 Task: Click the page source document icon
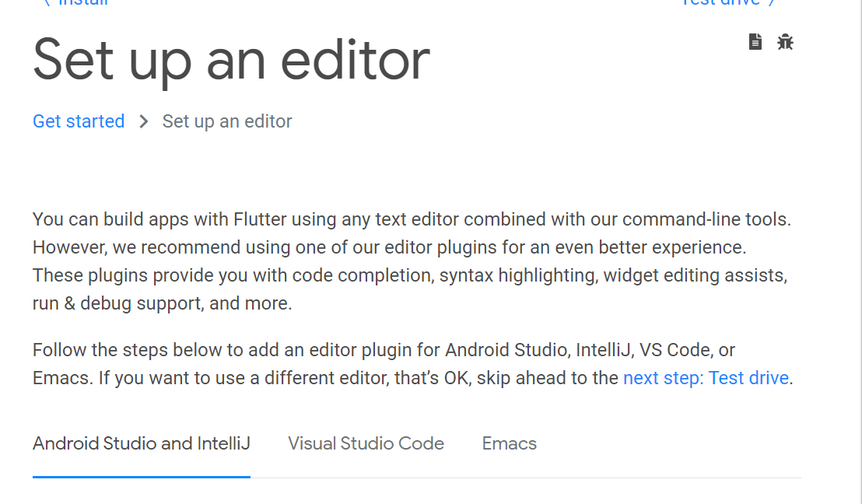click(755, 42)
